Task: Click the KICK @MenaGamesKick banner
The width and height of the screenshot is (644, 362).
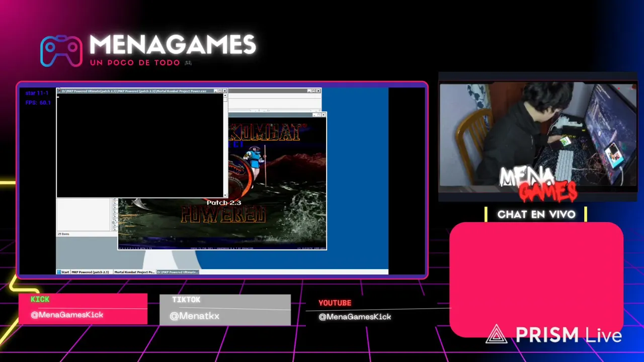Action: (x=83, y=309)
